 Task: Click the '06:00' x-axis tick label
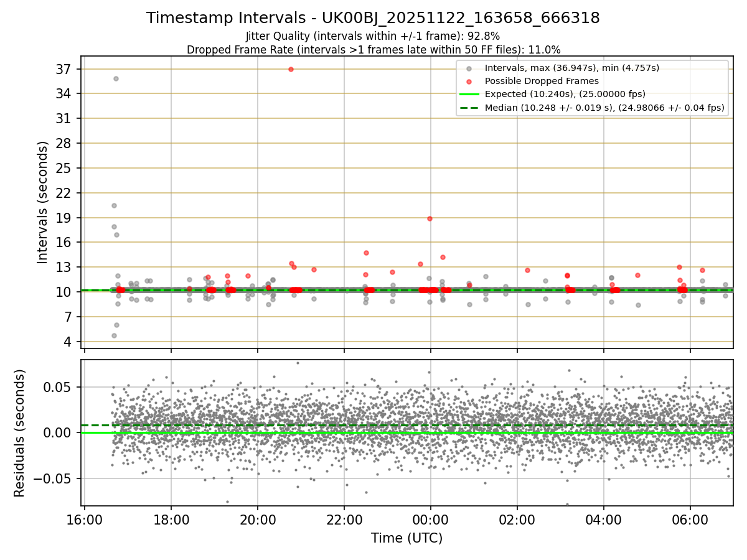[x=690, y=520]
